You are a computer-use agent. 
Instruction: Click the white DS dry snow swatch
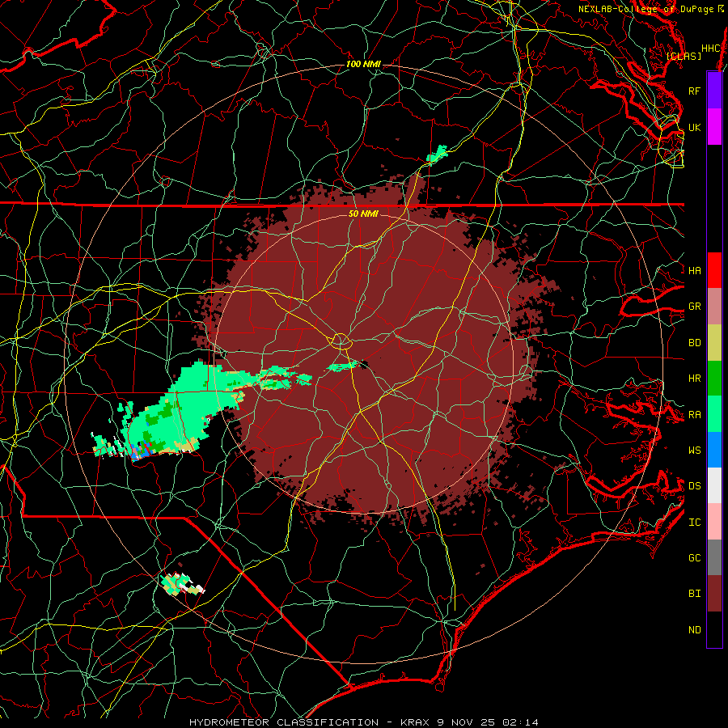click(714, 485)
